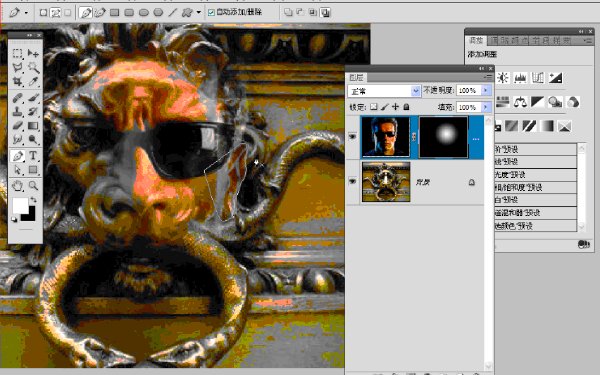Toggle lock transparent pixels
600x375 pixels.
[373, 107]
